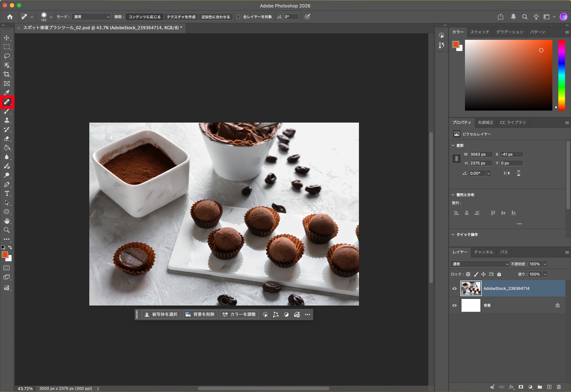Toggle lock transparent pixels
Image resolution: width=571 pixels, height=392 pixels.
468,274
